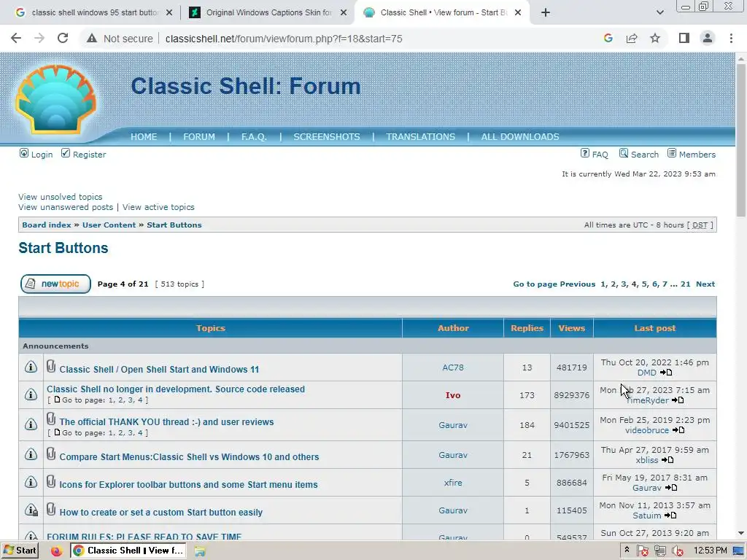Open Classic Shell no longer in development topic
747x560 pixels.
pos(176,389)
